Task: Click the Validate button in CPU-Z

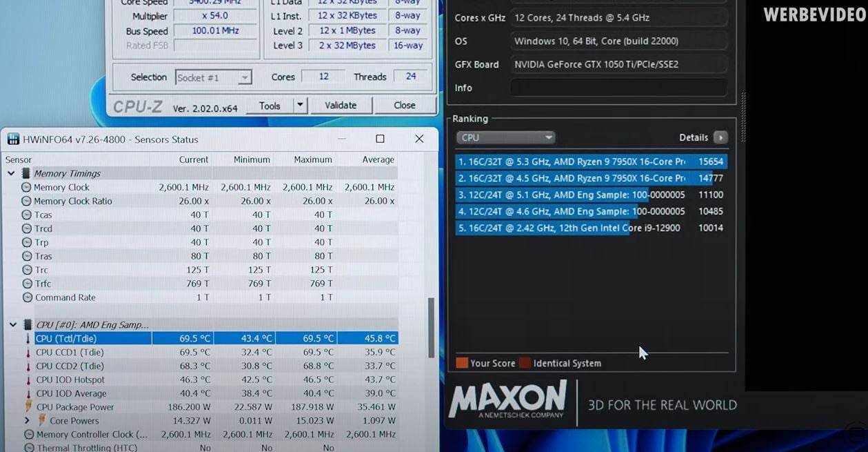Action: coord(341,106)
